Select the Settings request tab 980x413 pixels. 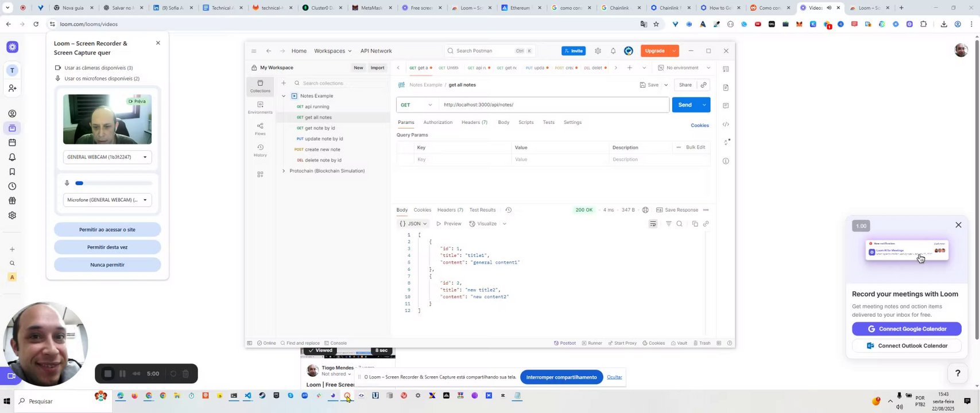572,123
